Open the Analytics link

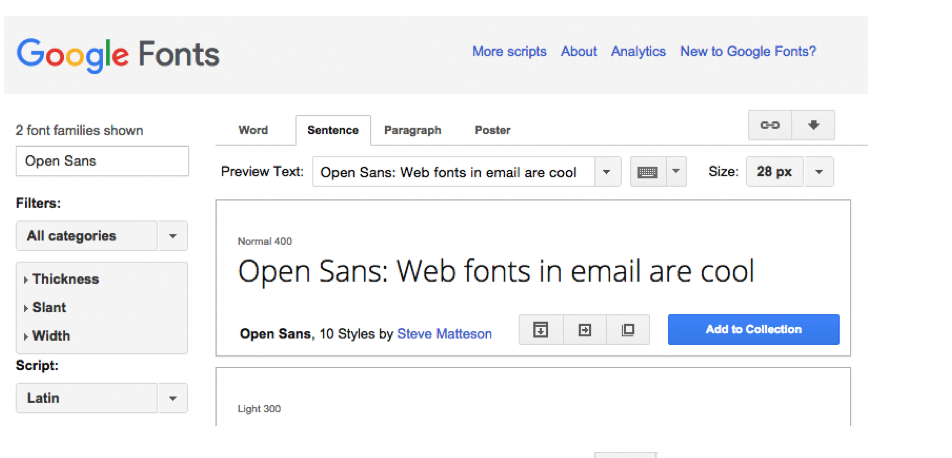[x=638, y=52]
